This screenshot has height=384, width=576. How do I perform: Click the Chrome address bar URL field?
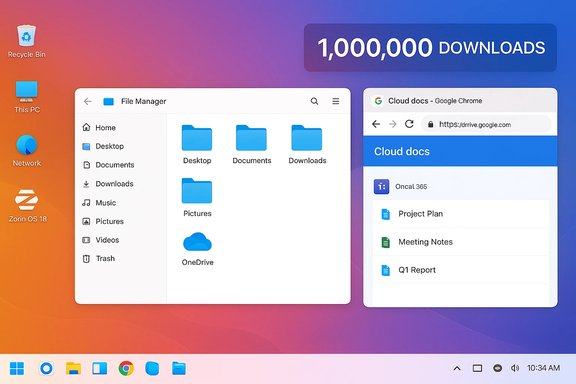tap(486, 125)
